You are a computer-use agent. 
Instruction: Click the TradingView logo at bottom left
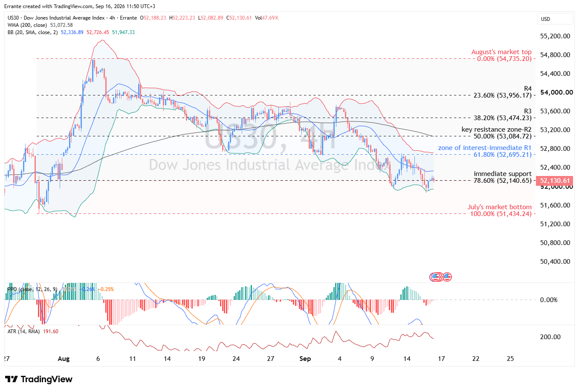(39, 379)
